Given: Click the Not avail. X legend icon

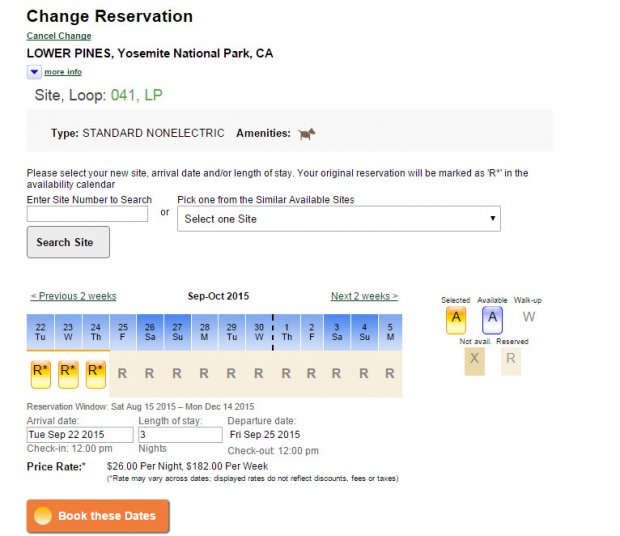Looking at the screenshot, I should (x=474, y=361).
